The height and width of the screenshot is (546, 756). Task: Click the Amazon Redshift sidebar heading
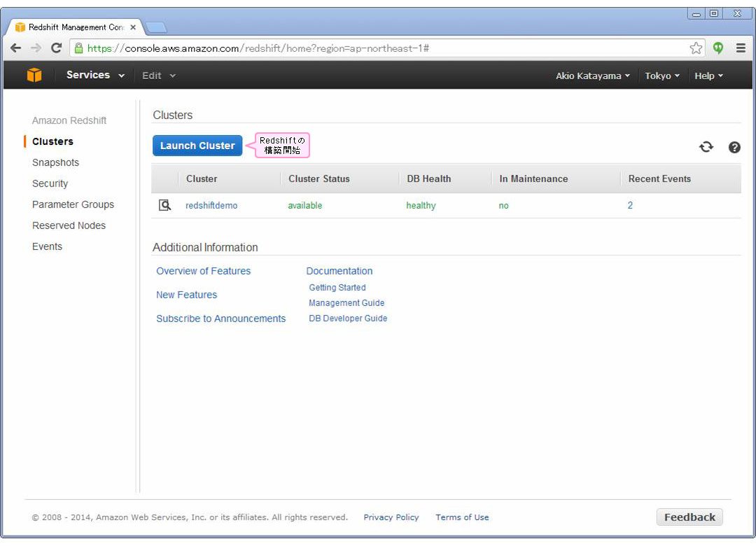pos(69,120)
